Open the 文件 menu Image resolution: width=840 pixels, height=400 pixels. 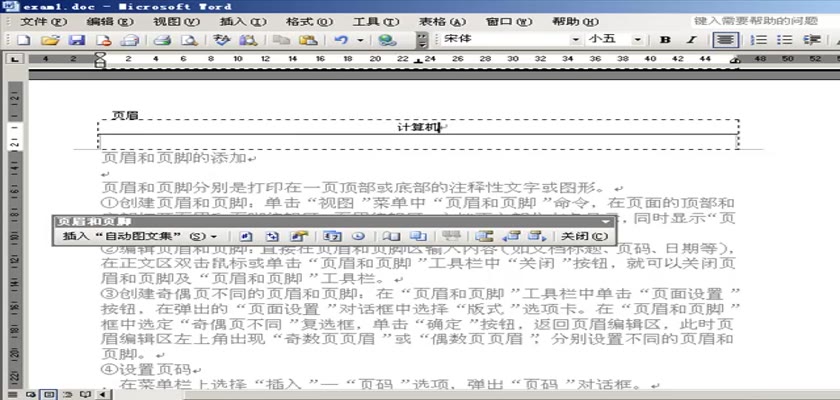coord(43,22)
